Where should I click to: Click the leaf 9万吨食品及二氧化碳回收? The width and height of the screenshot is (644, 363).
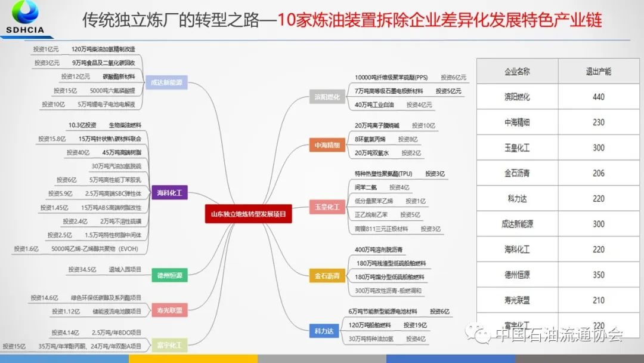coord(104,63)
